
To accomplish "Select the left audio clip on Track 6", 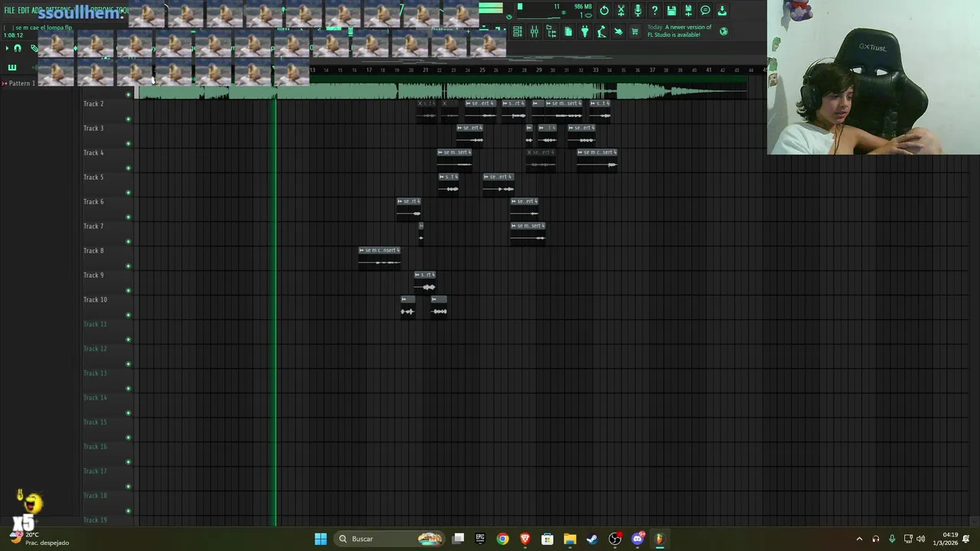I will click(408, 209).
